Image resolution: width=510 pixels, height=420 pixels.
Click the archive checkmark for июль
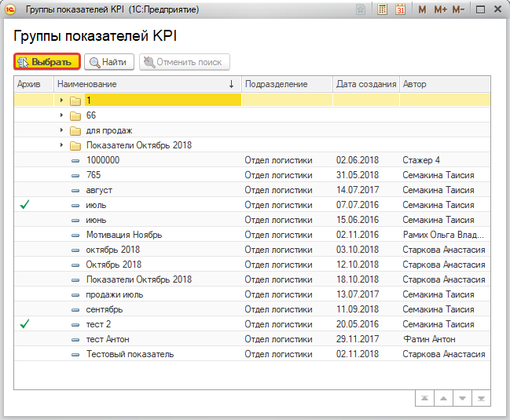click(24, 204)
